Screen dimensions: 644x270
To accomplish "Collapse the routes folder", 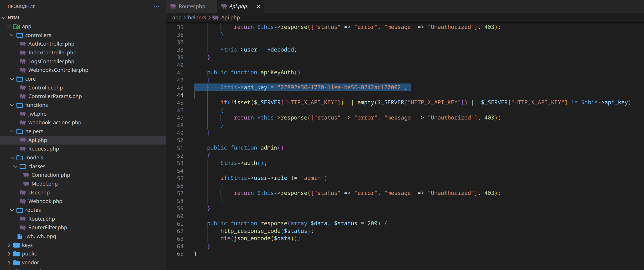I will tap(12, 210).
